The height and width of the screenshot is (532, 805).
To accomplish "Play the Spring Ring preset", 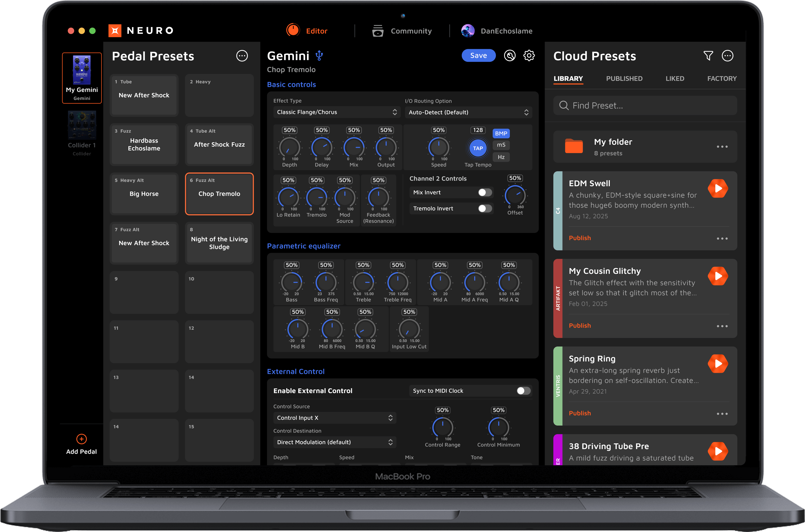I will point(718,363).
